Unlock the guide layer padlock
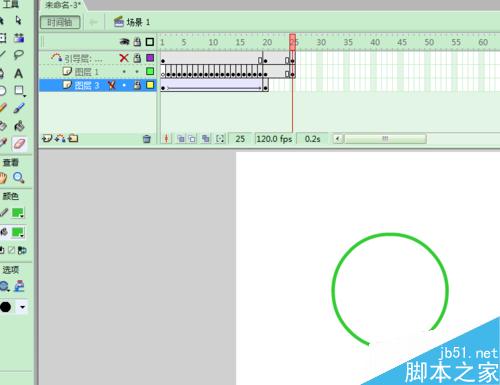Image resolution: width=500 pixels, height=385 pixels. pos(137,58)
